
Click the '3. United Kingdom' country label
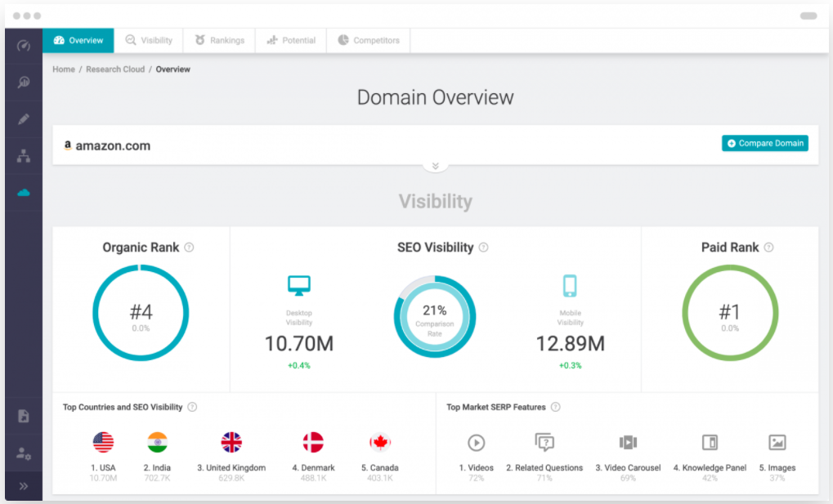point(231,468)
